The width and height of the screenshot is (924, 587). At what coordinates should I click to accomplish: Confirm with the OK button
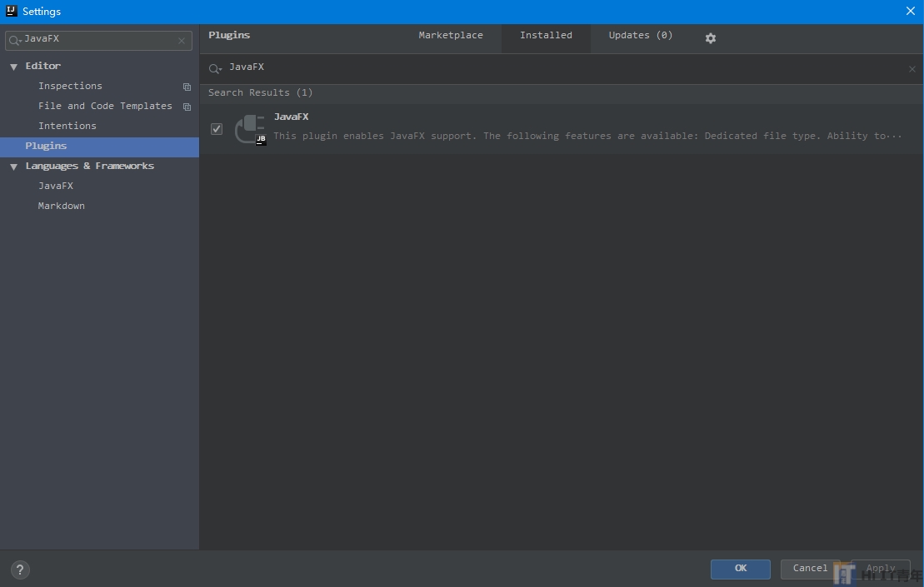pyautogui.click(x=740, y=569)
